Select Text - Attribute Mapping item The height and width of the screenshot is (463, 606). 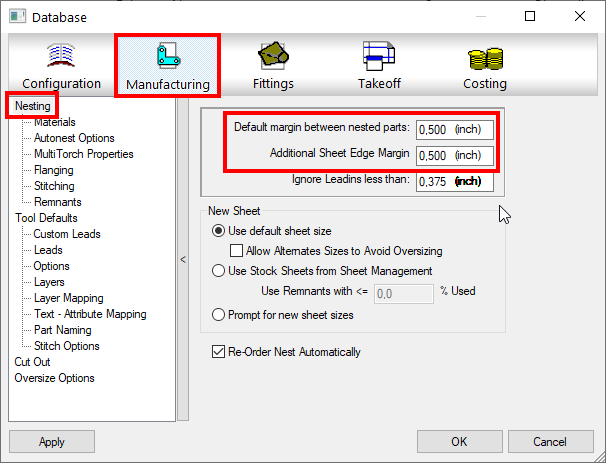click(90, 314)
